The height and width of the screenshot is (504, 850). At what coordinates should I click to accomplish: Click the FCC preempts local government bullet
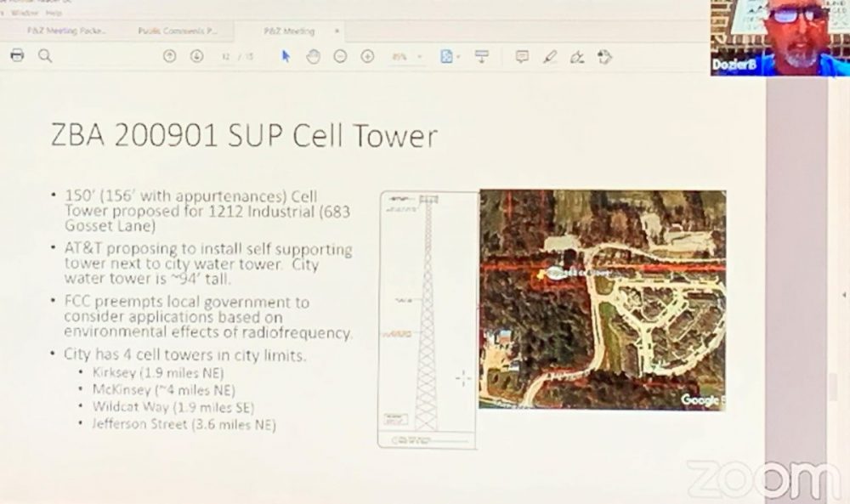click(x=208, y=317)
